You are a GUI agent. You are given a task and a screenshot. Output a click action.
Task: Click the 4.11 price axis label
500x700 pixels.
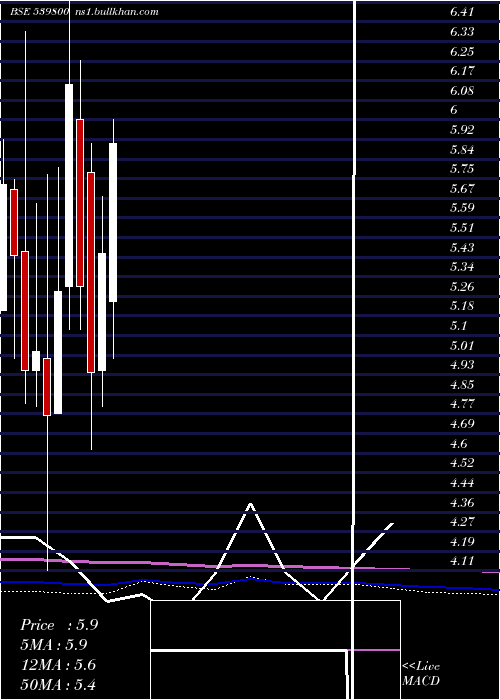coord(462,561)
